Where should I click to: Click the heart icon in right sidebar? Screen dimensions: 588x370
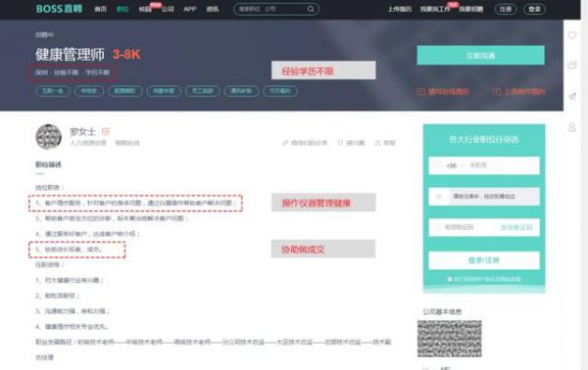click(572, 35)
